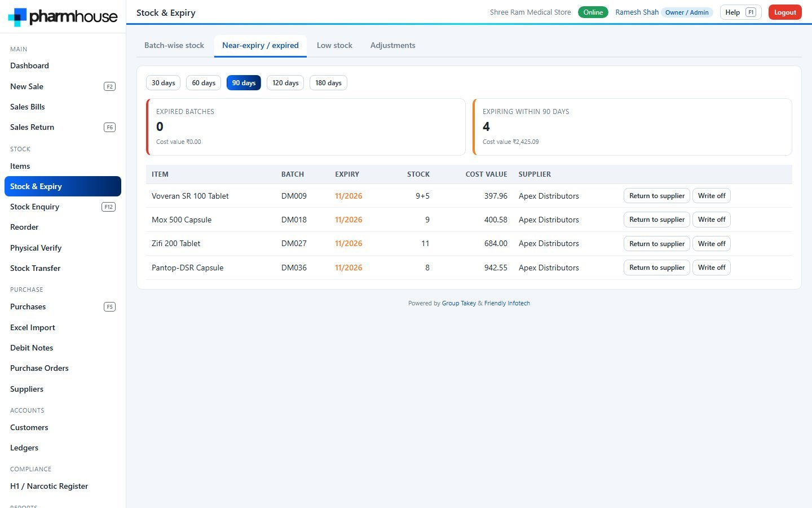Return Mox 500 Capsule to supplier

click(x=657, y=220)
